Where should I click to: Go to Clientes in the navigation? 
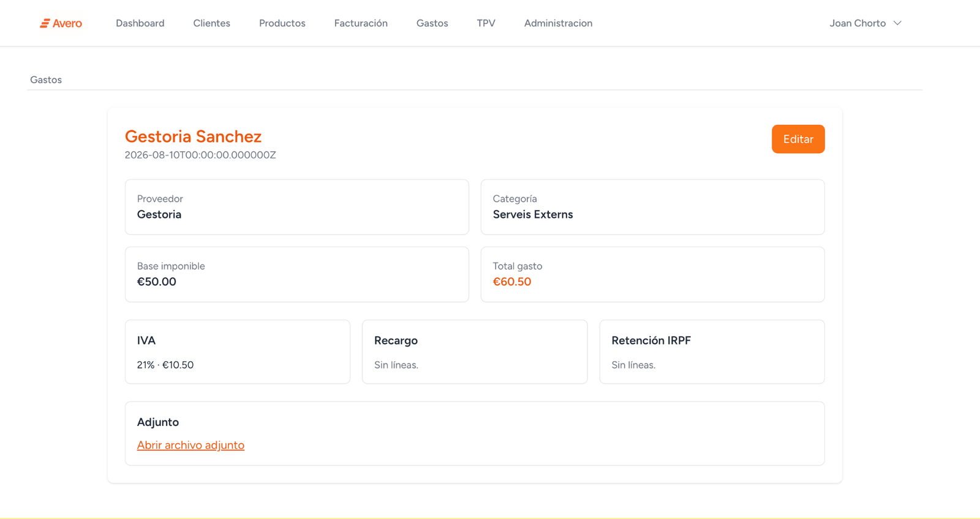212,23
